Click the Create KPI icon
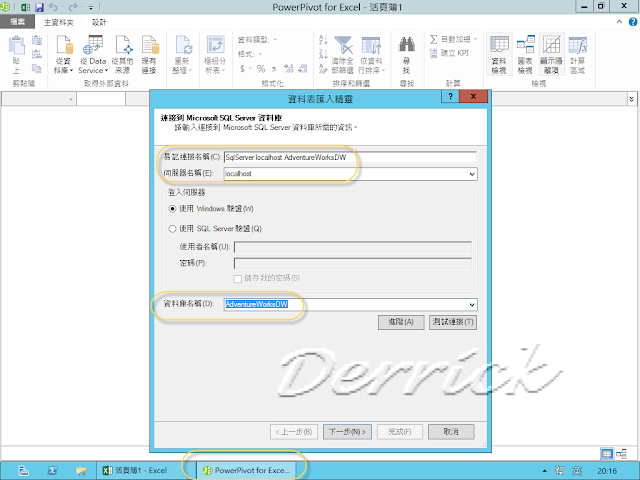This screenshot has height=480, width=640. [433, 53]
